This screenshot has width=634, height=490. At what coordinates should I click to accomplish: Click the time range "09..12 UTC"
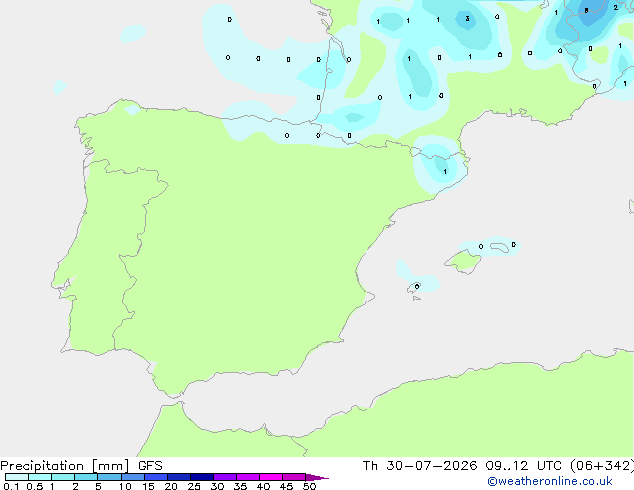coord(524,466)
